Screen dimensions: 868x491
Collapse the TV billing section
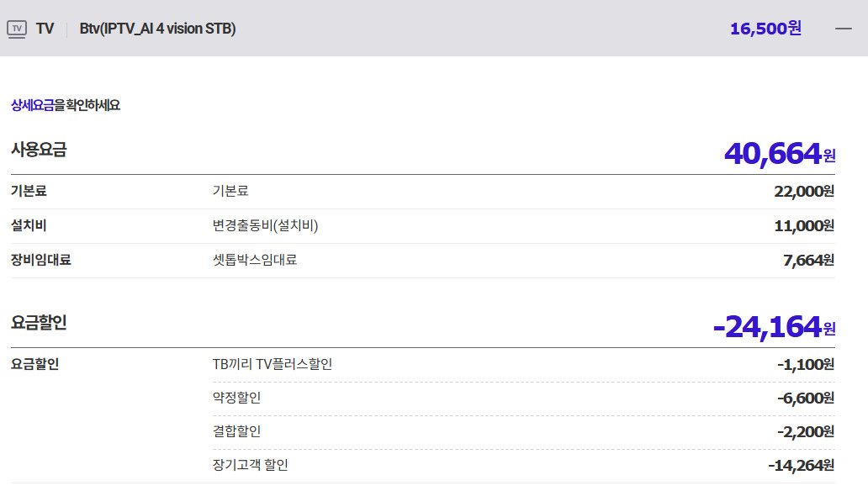coord(844,29)
